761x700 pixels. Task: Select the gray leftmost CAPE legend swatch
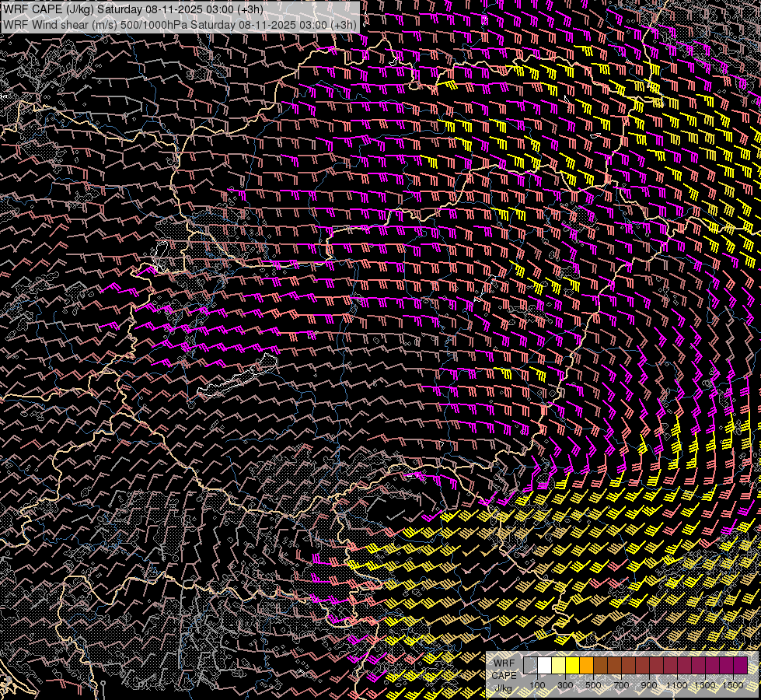click(530, 666)
